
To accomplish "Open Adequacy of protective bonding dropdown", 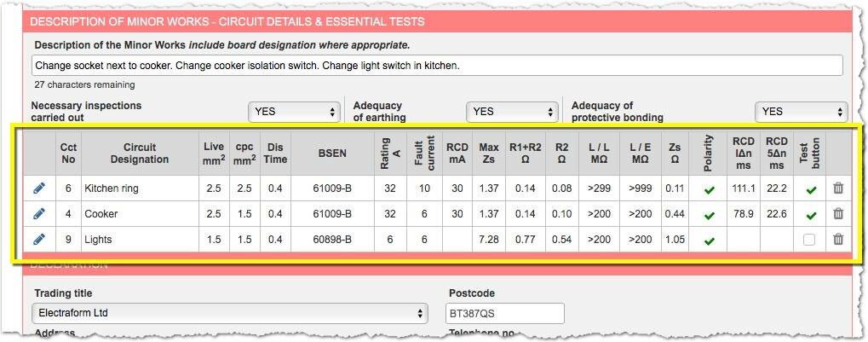I will click(x=801, y=112).
